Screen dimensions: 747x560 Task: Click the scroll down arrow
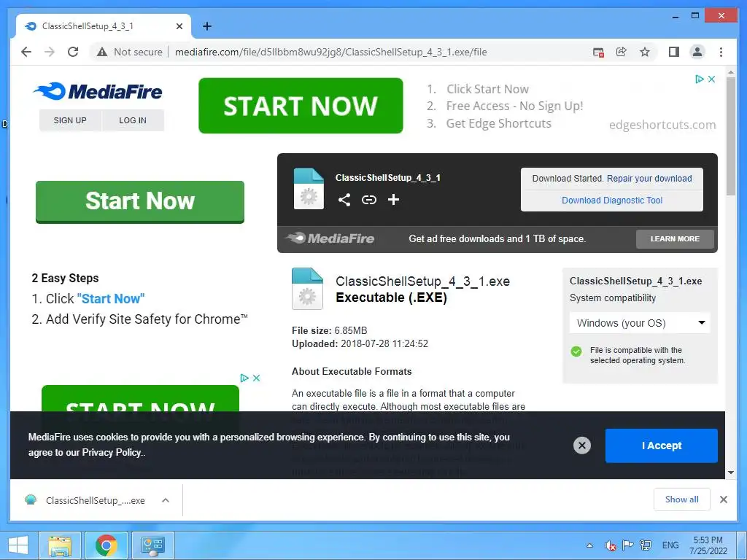pyautogui.click(x=731, y=472)
